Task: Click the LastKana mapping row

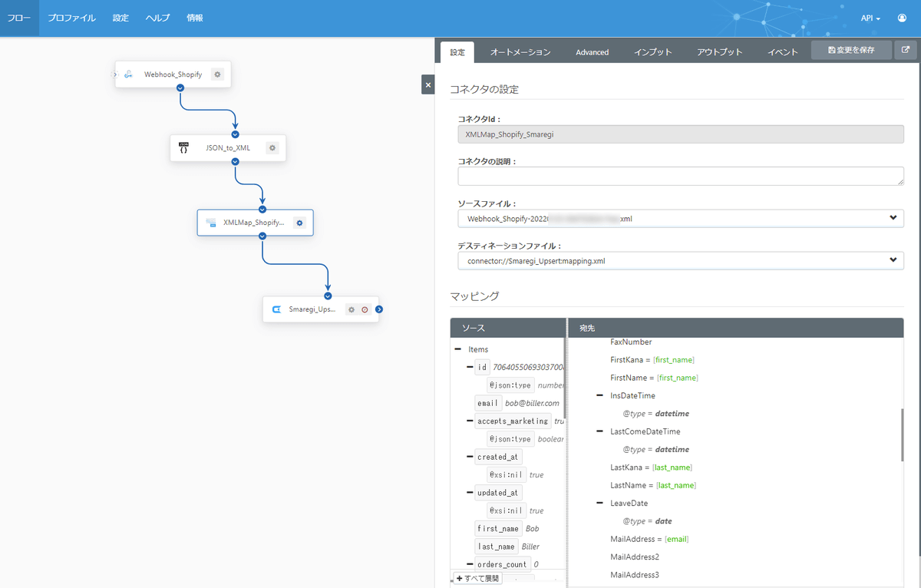Action: [x=651, y=467]
